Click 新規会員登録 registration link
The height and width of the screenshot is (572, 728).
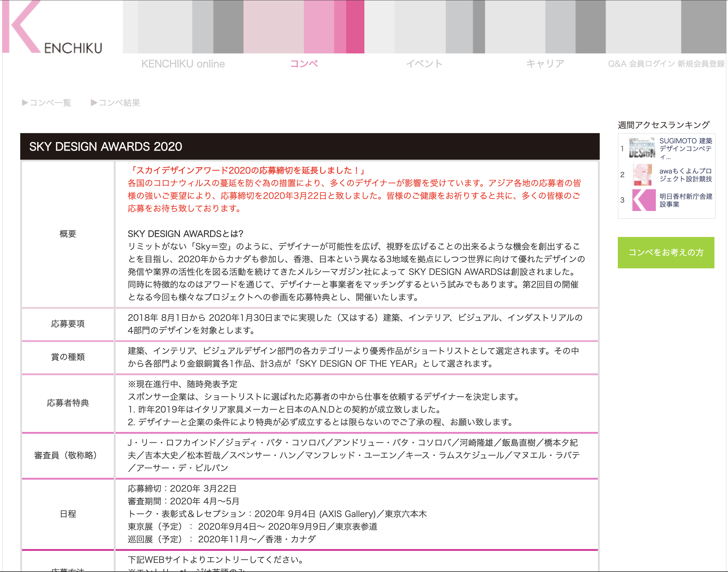coord(701,64)
